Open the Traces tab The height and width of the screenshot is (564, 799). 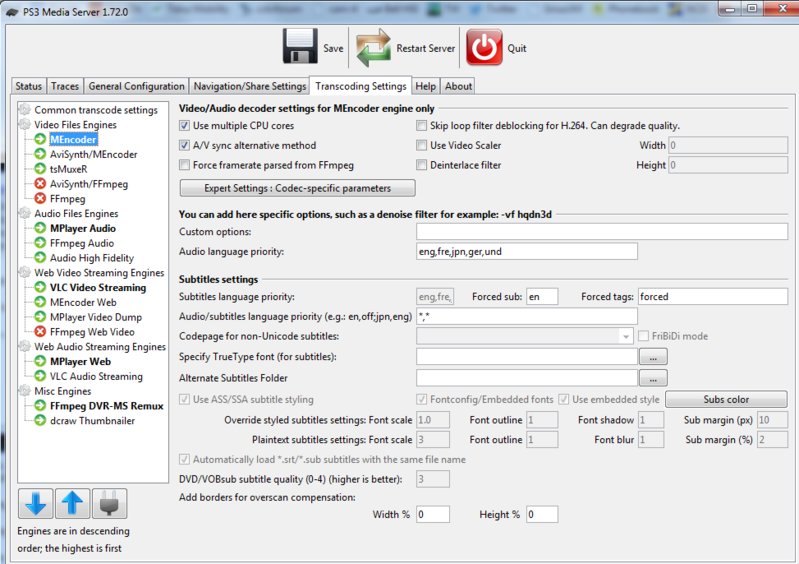[65, 86]
